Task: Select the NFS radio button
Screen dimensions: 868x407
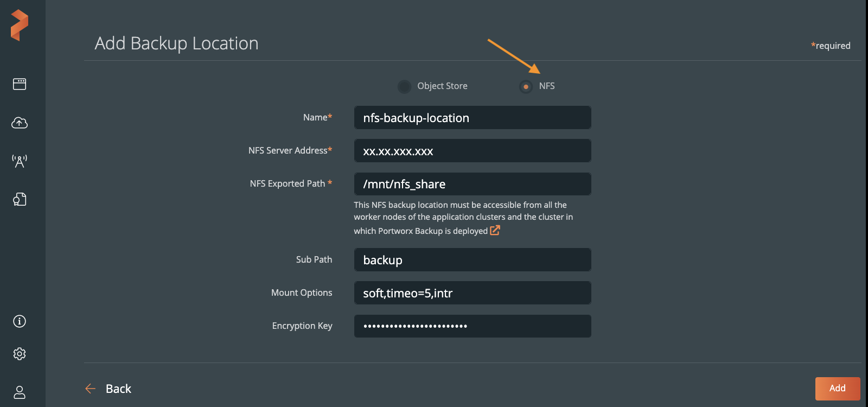Action: (526, 86)
